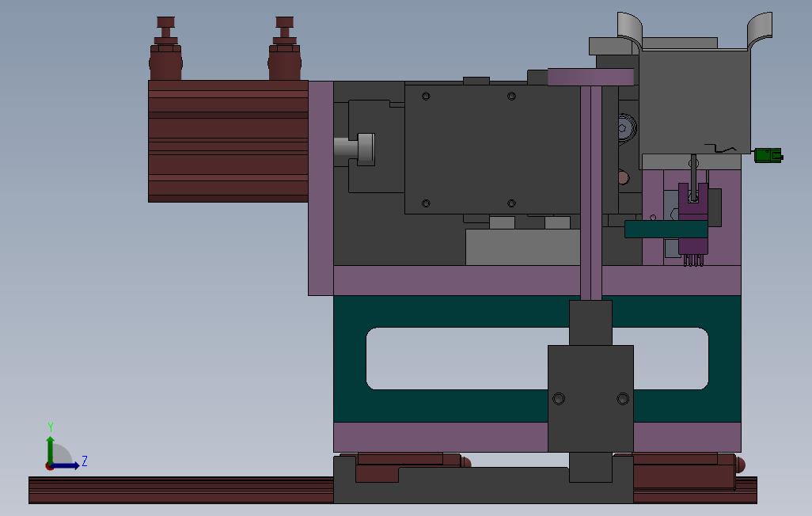
Task: Select the purple vertical plate beside cylinder
Action: tap(321, 188)
